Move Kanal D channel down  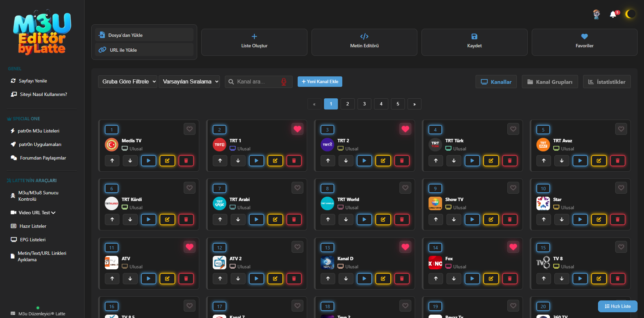tap(346, 278)
